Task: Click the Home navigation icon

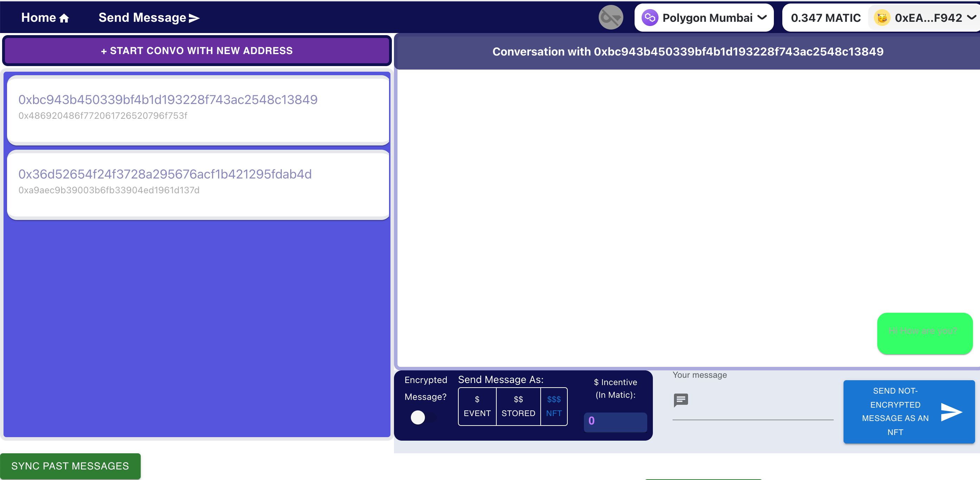Action: point(64,18)
